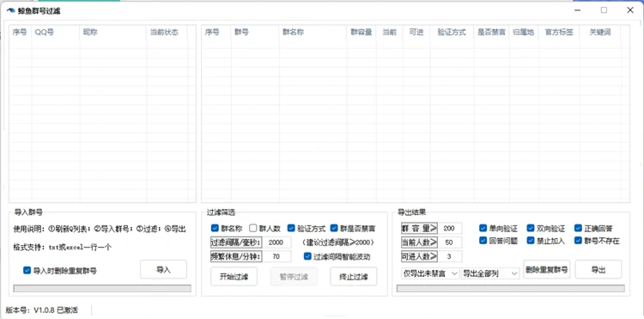Click the 群容量 column header
This screenshot has height=319, width=644.
point(361,32)
